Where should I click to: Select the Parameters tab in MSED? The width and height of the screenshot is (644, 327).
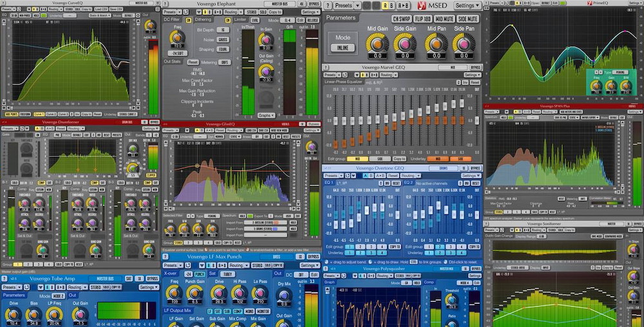coord(341,18)
